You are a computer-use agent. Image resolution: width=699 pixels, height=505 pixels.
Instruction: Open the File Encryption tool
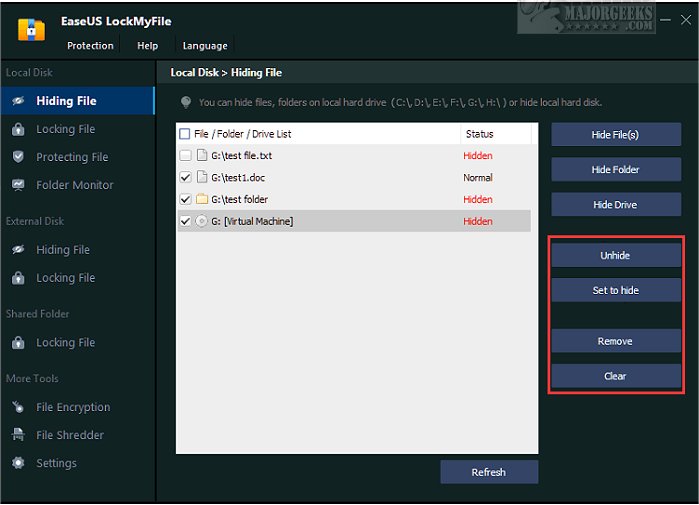tap(78, 407)
